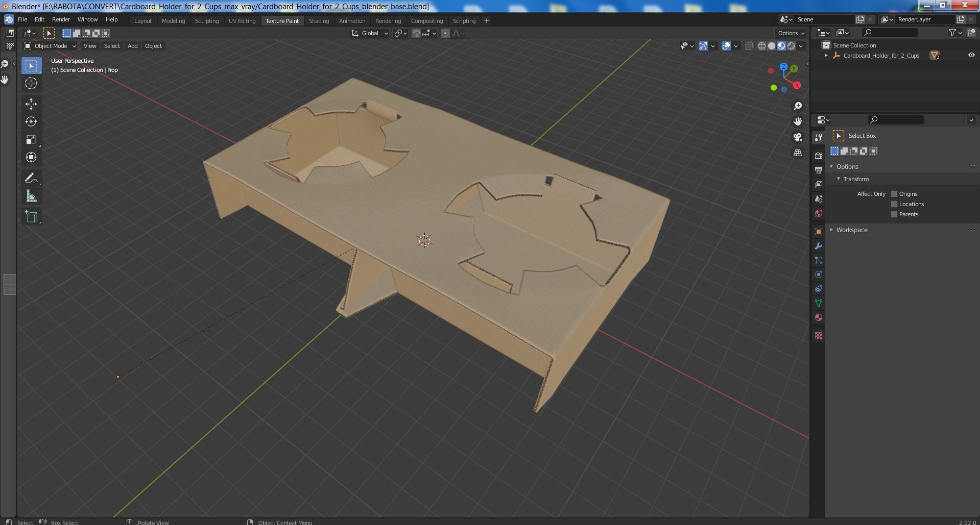Pick the Add Cube tool
Viewport: 980px width, 525px height.
[31, 216]
